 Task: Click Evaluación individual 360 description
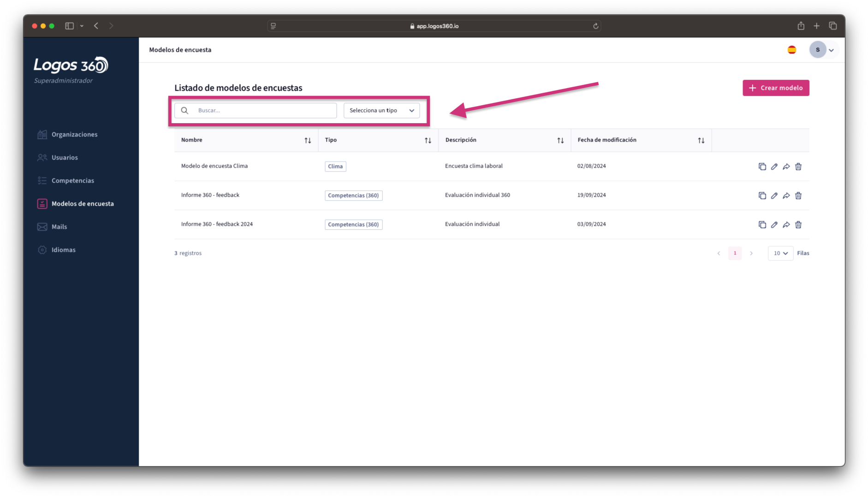(477, 195)
